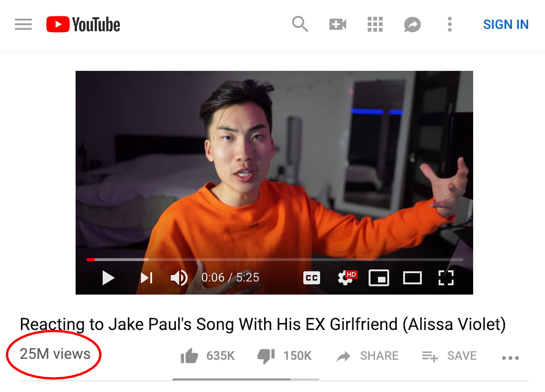Viewport: 545px width, 392px height.
Task: Click the video progress bar
Action: 274,259
